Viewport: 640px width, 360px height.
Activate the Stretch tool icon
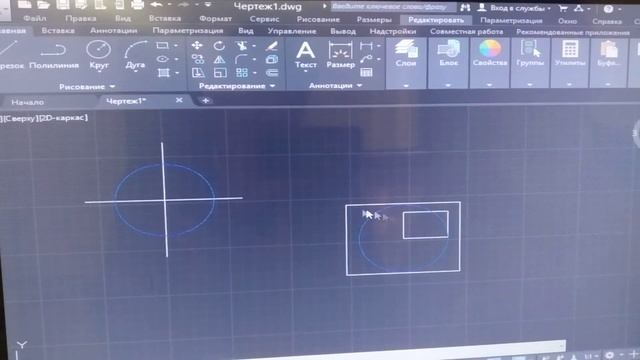tap(198, 73)
